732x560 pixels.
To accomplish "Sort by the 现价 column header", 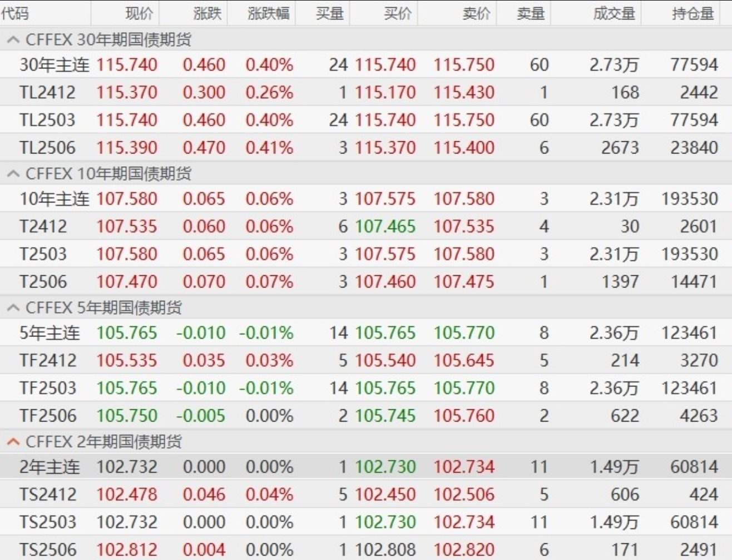I will coord(139,13).
